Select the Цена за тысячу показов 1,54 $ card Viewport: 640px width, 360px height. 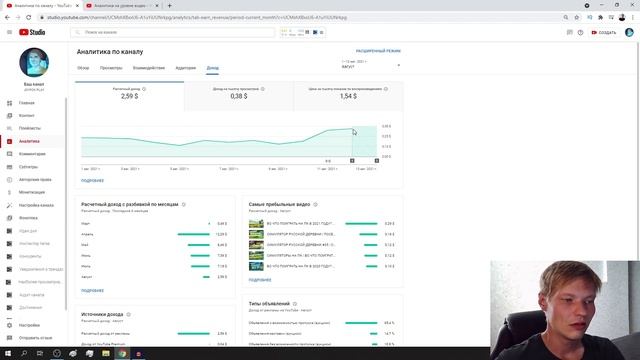coord(348,96)
